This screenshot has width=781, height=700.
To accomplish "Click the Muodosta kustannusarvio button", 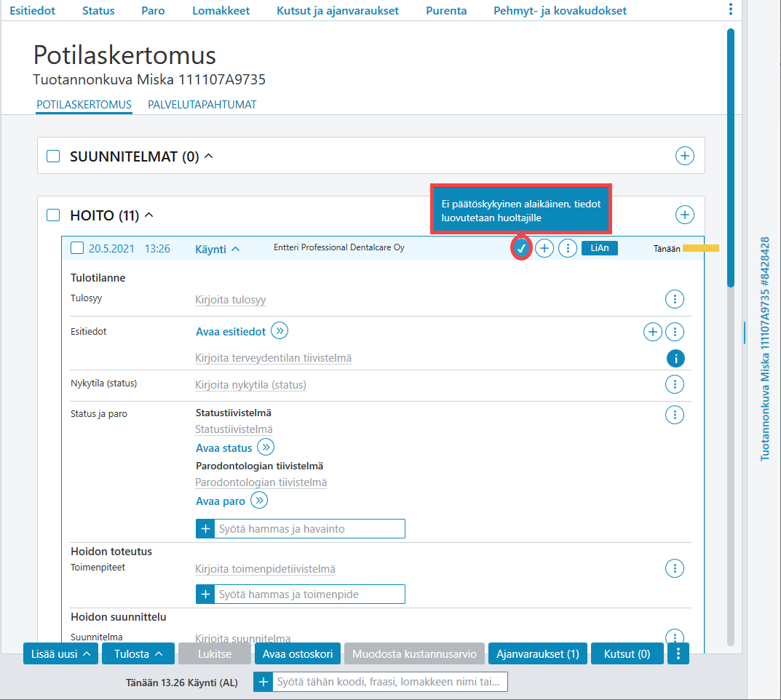I will (414, 653).
